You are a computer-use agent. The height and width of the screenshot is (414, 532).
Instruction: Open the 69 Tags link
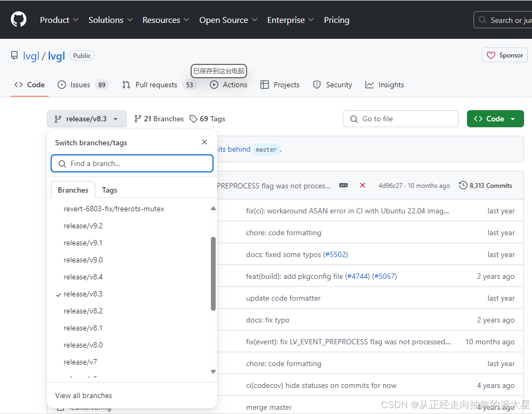[x=207, y=119]
